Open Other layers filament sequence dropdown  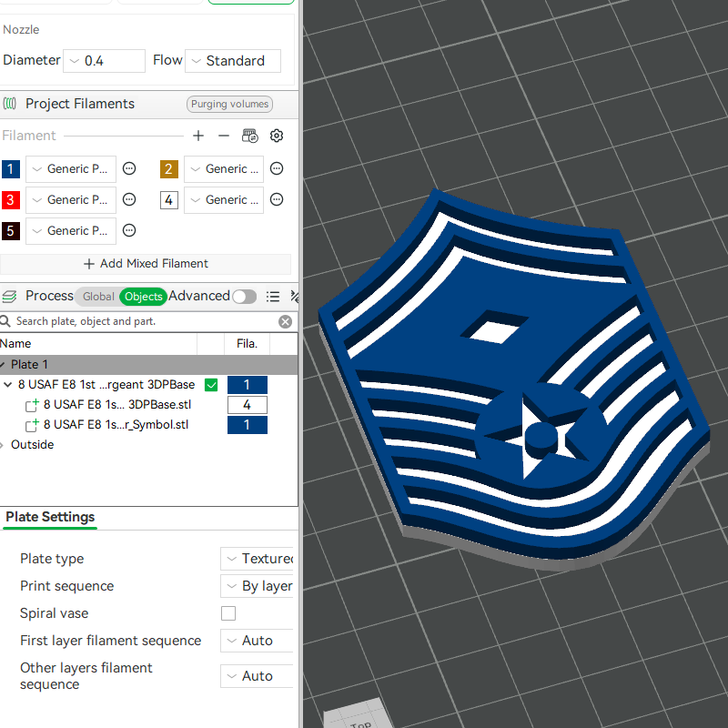[x=257, y=676]
